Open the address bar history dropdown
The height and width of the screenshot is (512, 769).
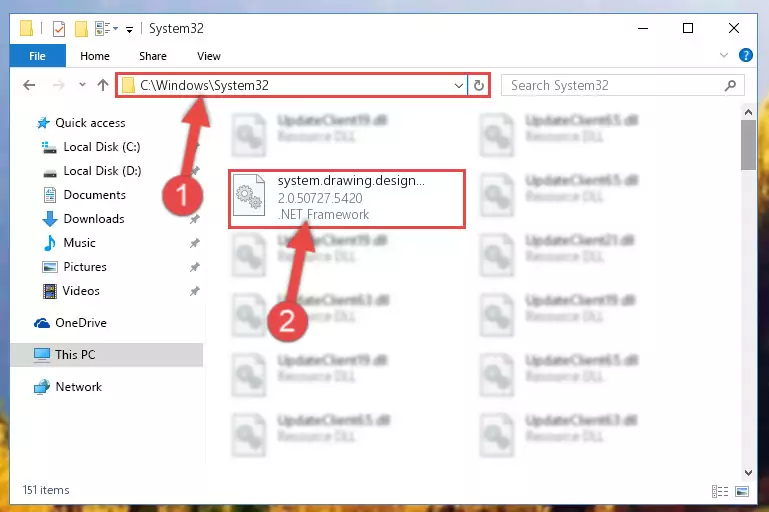(x=459, y=86)
